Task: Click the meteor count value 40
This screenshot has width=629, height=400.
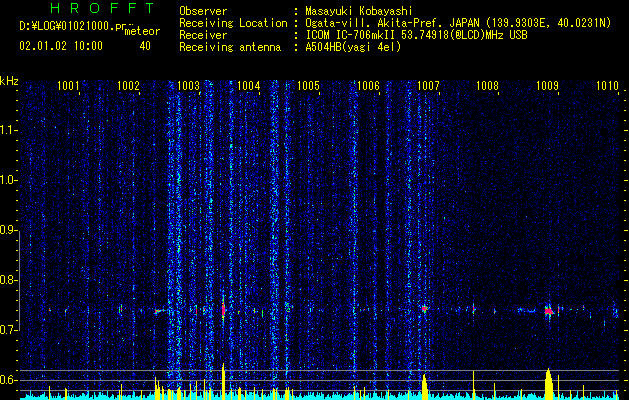Action: (x=145, y=46)
